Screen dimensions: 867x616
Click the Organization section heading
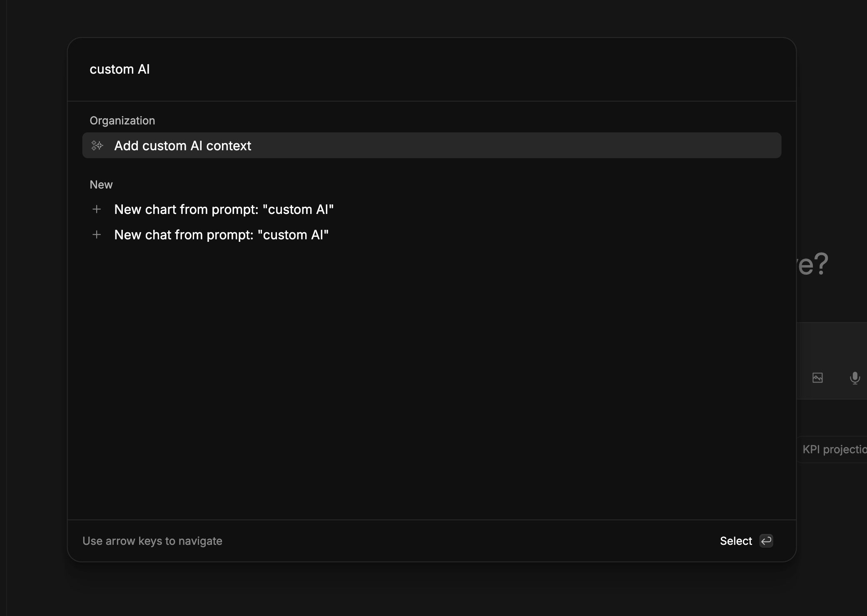coord(122,121)
